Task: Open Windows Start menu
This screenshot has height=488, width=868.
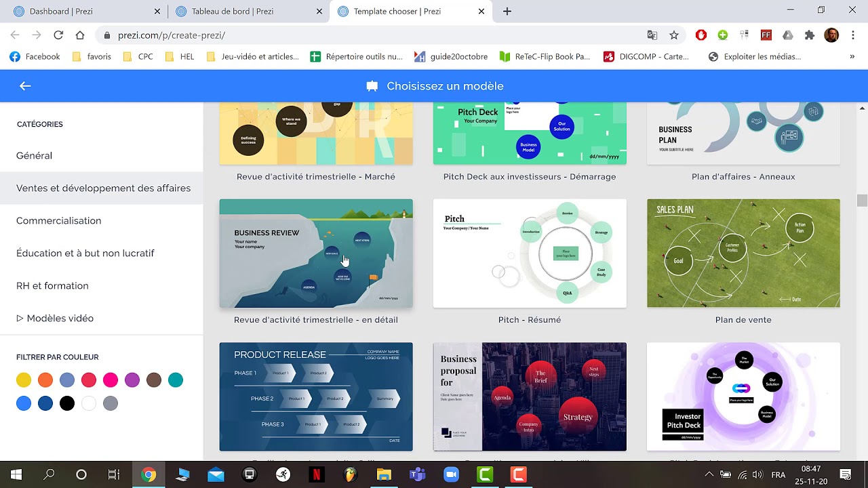Action: click(16, 474)
